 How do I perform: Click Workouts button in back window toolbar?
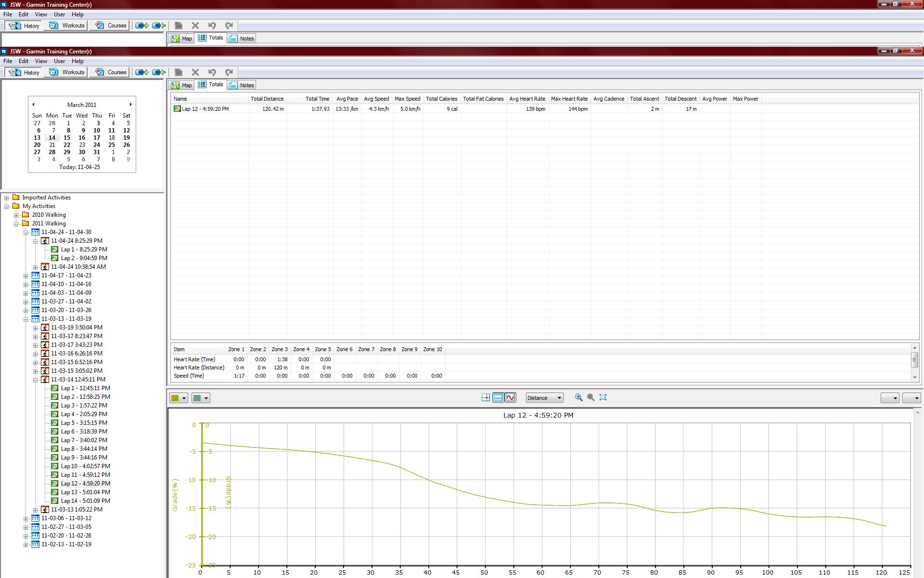[67, 26]
